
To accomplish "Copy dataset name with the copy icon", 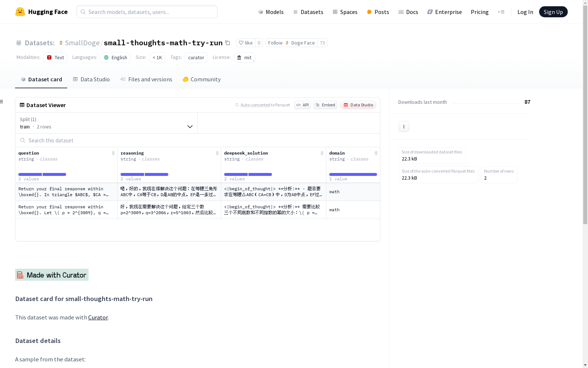I will tap(228, 43).
